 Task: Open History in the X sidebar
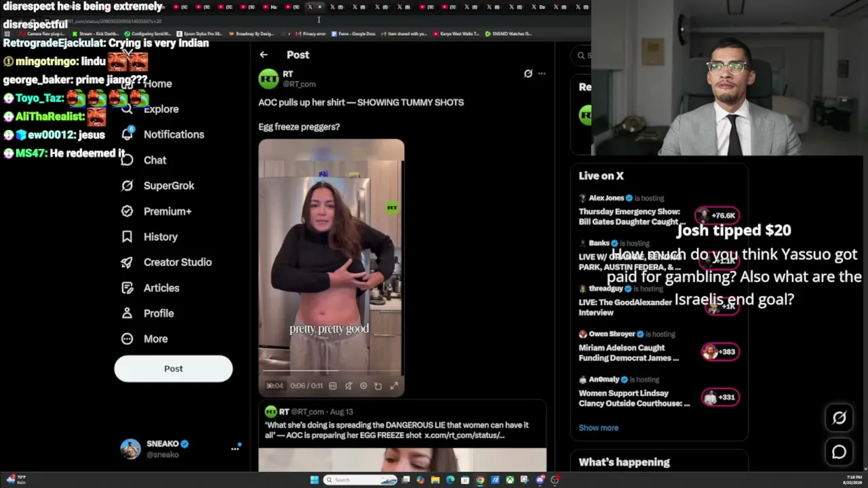160,237
